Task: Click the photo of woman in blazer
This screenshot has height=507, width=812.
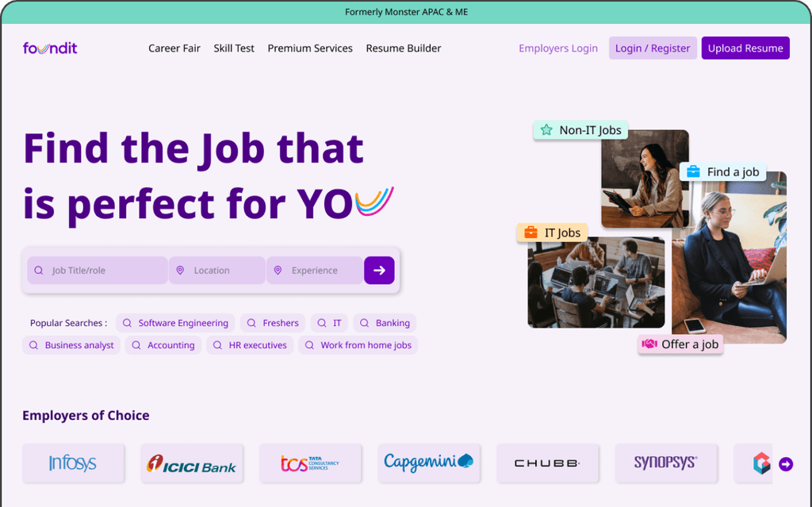Action: point(730,259)
